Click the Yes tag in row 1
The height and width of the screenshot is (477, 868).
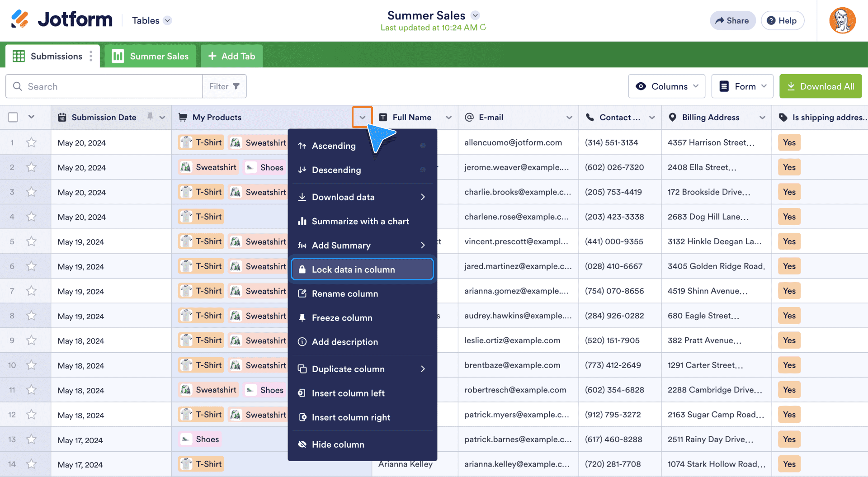[789, 142]
